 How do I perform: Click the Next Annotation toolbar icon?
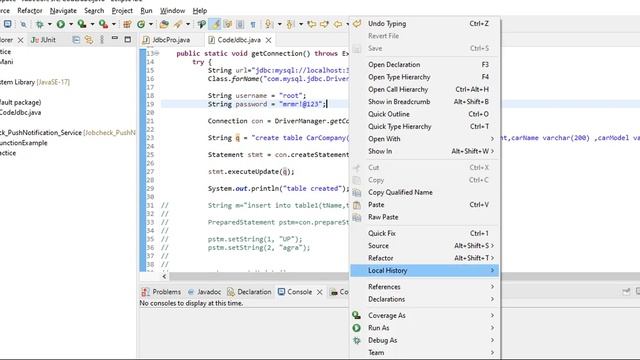tap(269, 24)
